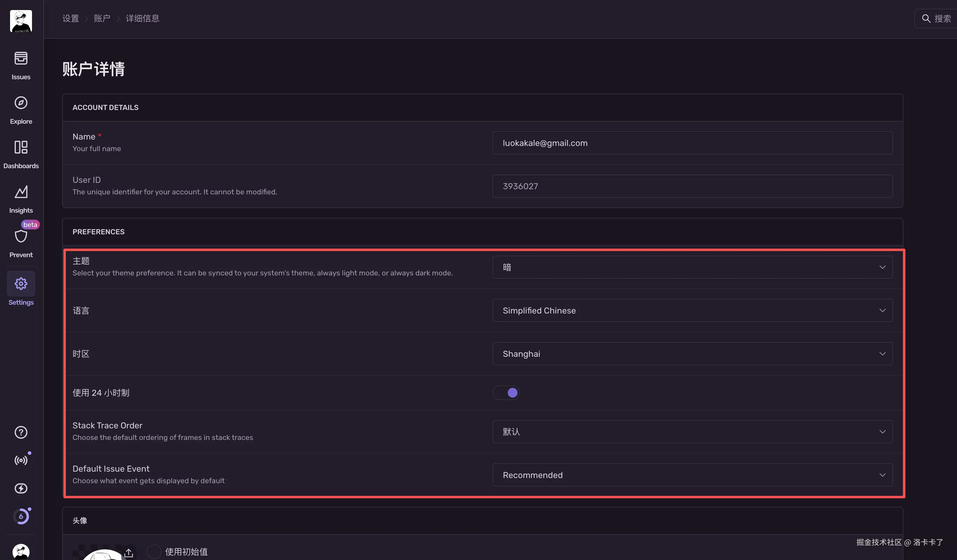
Task: Open the Prevent shield icon
Action: point(21,236)
